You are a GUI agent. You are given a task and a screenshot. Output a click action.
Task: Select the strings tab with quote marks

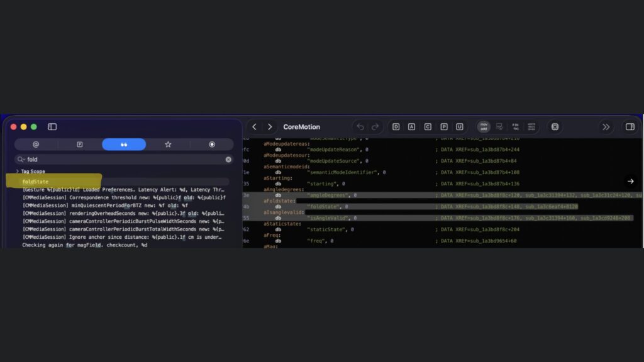tap(124, 145)
